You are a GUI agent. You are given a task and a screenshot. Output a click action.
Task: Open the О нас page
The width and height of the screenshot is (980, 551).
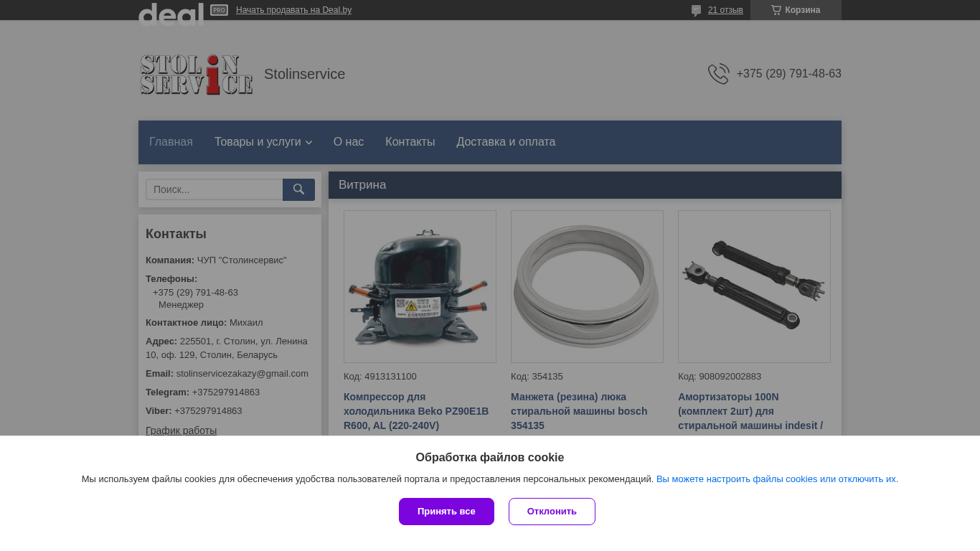pyautogui.click(x=349, y=142)
